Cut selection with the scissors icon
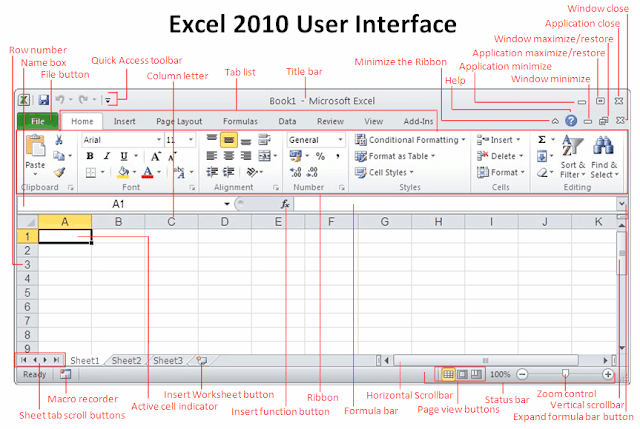 click(59, 140)
